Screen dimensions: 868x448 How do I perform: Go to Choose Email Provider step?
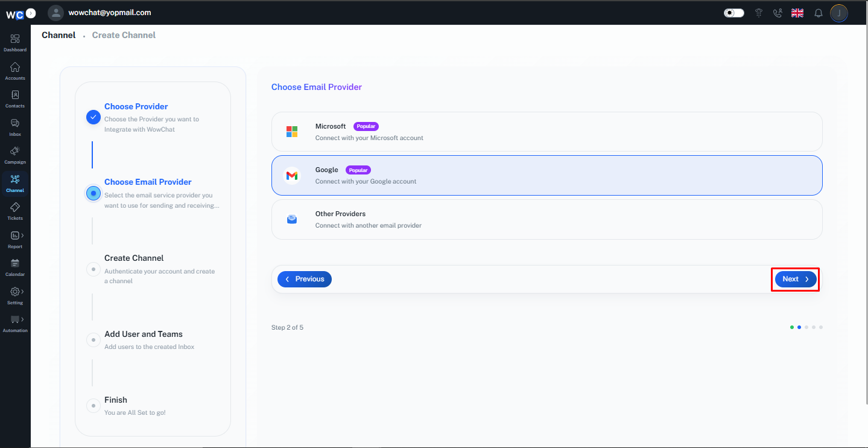tap(148, 182)
